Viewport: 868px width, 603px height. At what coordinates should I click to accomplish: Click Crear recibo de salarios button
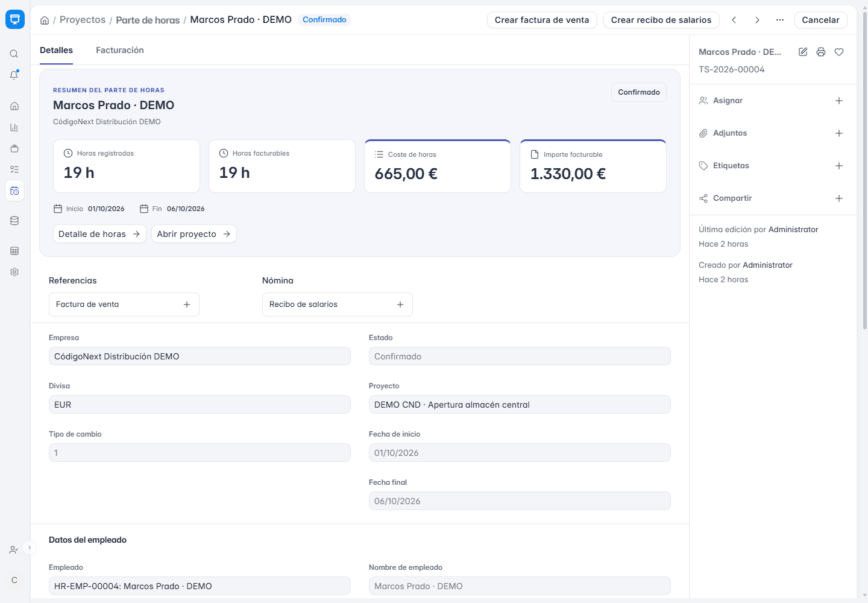point(661,20)
